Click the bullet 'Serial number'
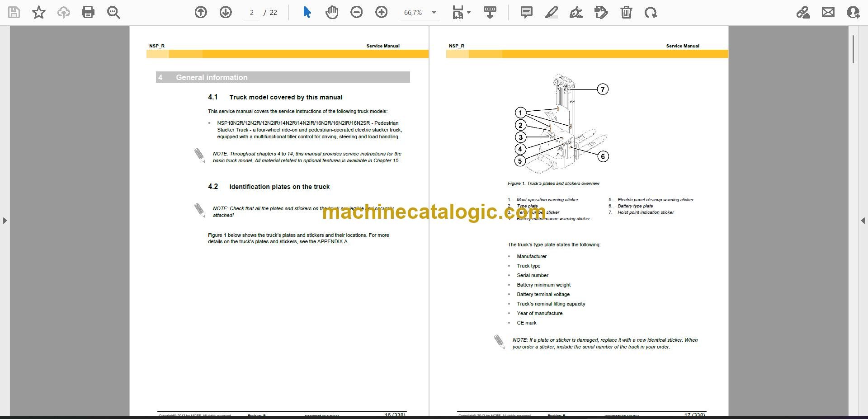 click(x=533, y=275)
